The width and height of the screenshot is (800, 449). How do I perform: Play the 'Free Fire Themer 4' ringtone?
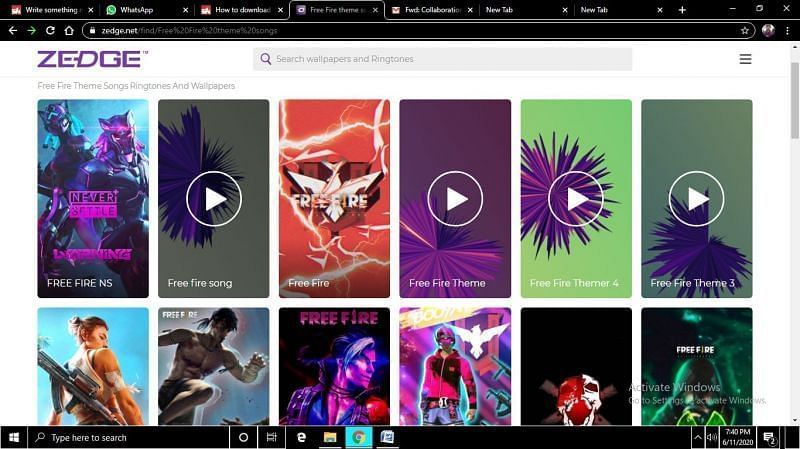point(576,198)
